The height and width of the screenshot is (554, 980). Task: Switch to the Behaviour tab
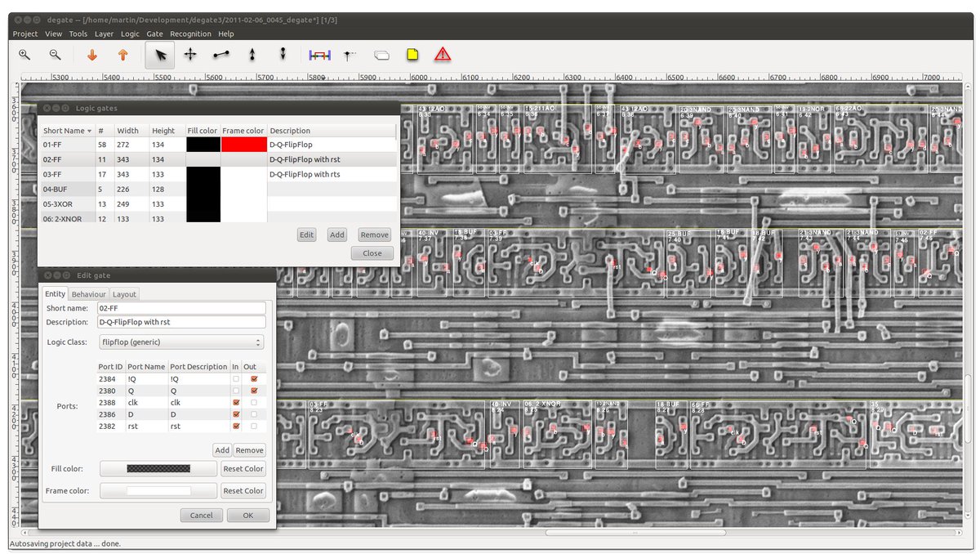coord(88,294)
